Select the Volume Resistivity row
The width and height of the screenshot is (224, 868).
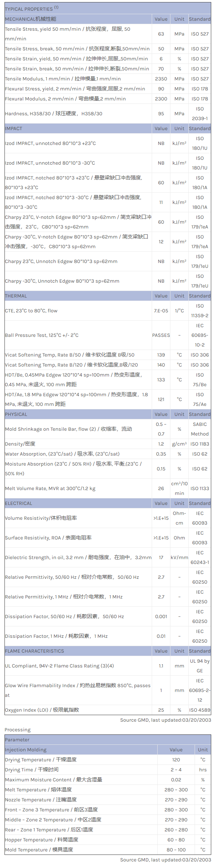[x=41, y=518]
